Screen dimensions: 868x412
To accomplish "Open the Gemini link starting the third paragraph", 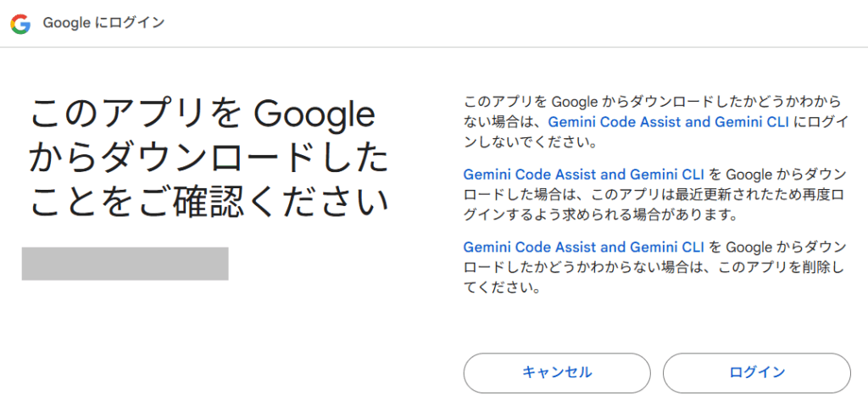I will [585, 248].
